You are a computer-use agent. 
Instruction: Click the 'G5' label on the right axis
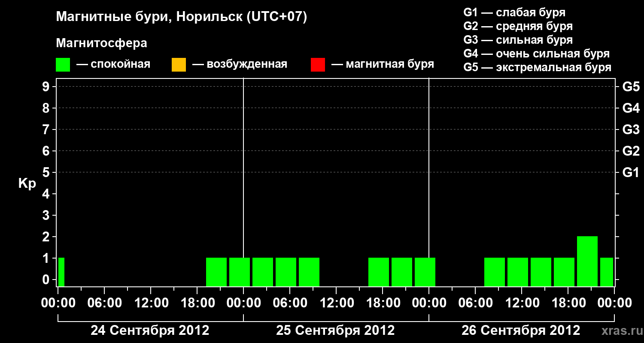pos(631,87)
